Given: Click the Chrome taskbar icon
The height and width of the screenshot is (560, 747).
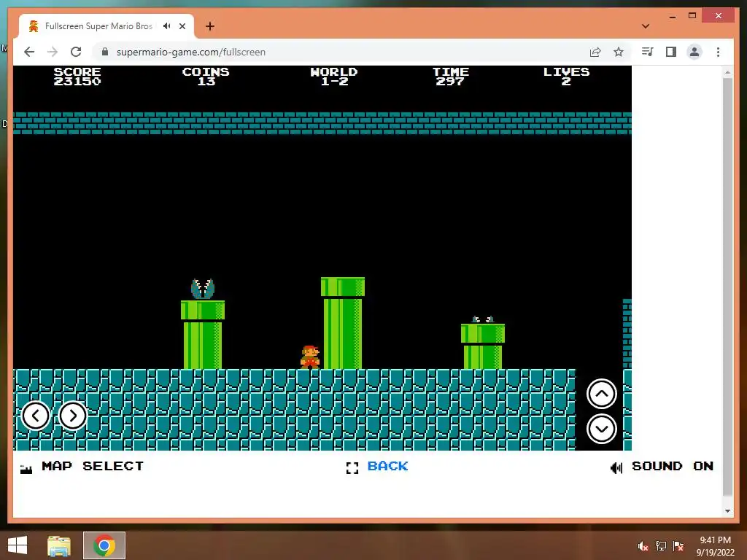Looking at the screenshot, I should [x=104, y=545].
